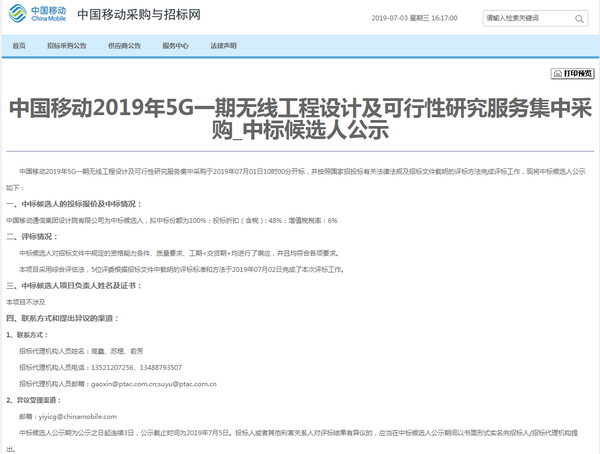Open the 法律声明 menu item
600x454 pixels.
[223, 46]
